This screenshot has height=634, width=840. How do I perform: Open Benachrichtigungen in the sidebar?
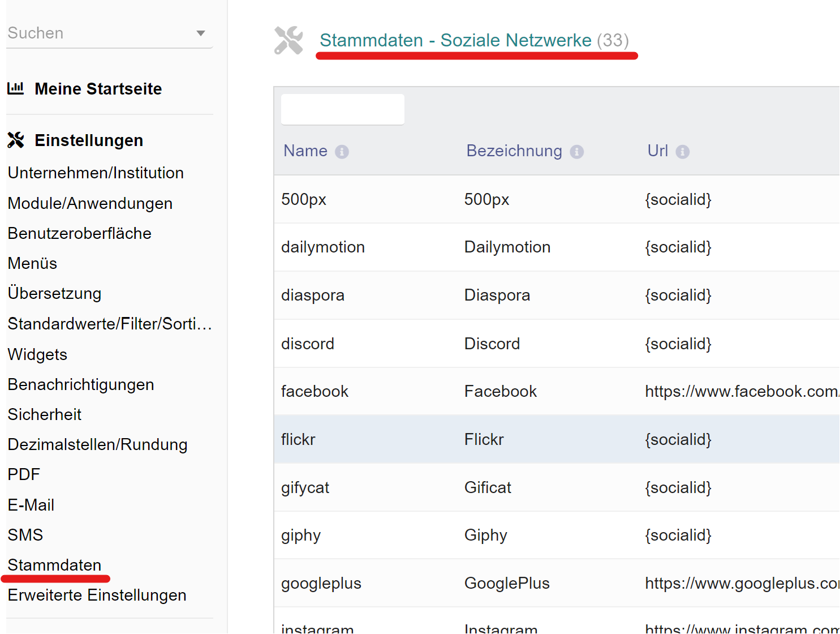click(81, 384)
